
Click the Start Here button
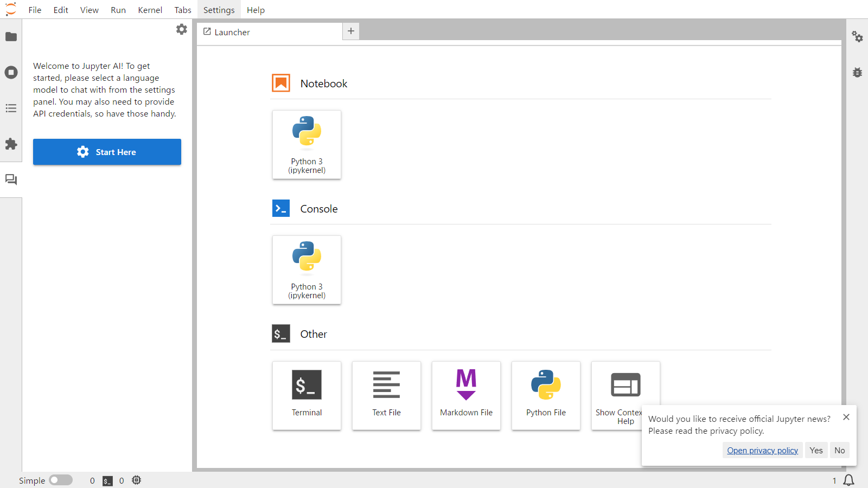[107, 152]
